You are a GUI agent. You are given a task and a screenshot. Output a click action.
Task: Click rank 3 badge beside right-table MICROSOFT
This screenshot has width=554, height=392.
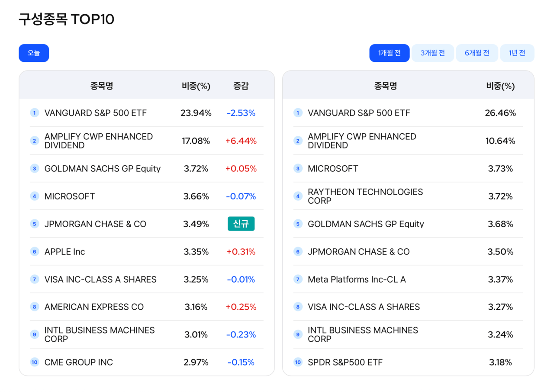(298, 168)
